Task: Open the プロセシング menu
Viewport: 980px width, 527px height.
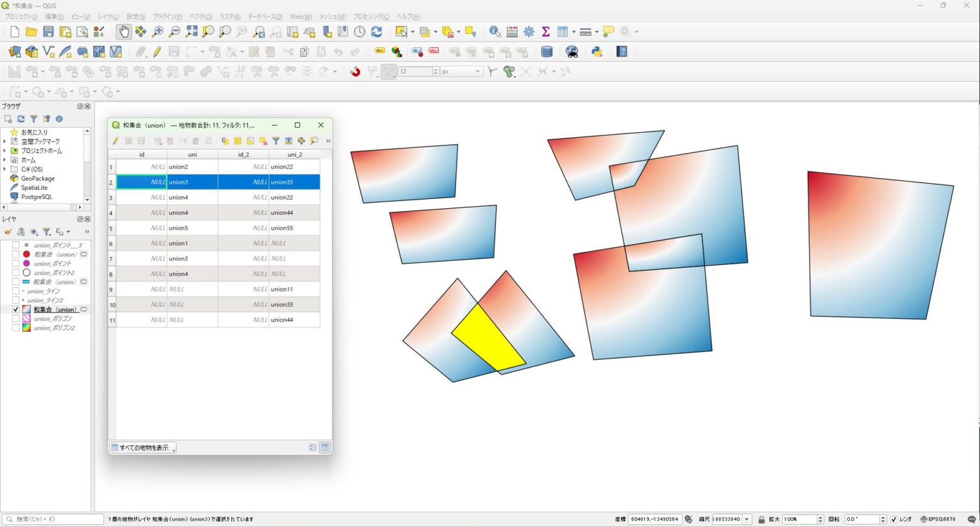Action: pos(371,17)
